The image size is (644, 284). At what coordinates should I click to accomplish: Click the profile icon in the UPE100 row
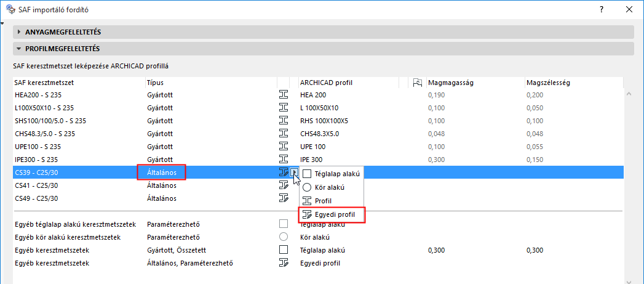[284, 147]
